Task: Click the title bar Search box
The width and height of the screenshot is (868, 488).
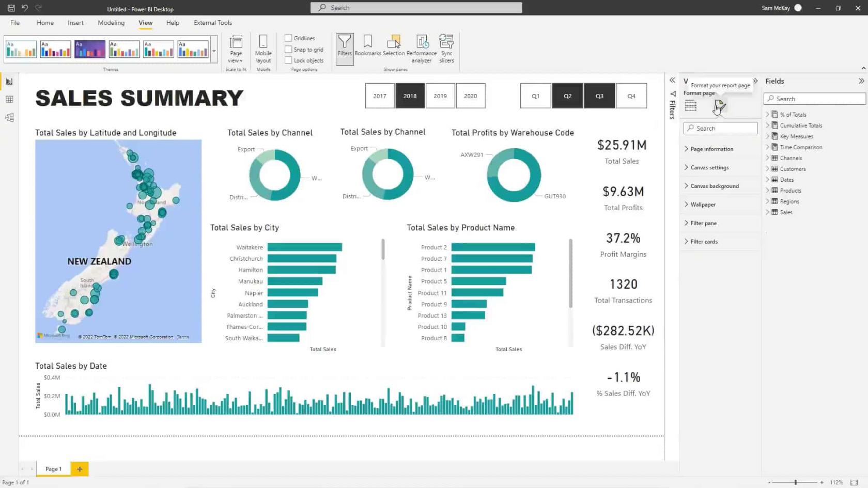Action: pyautogui.click(x=416, y=8)
